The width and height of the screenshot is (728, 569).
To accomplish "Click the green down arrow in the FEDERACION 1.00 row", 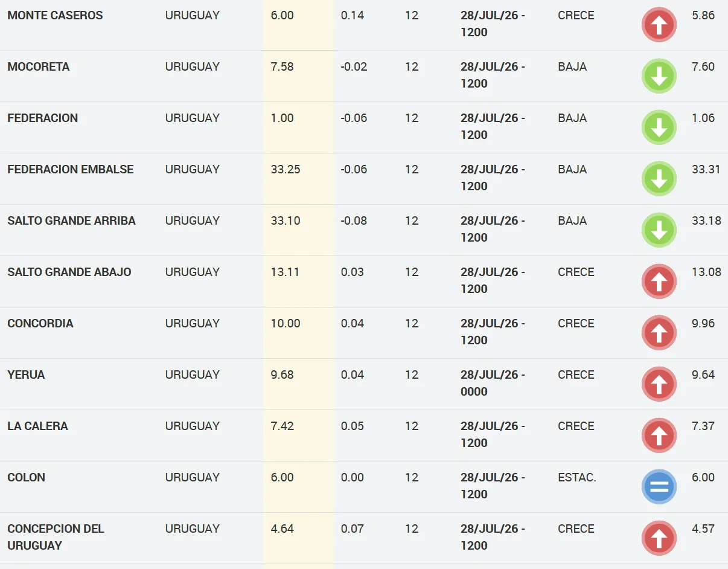I will [x=659, y=127].
